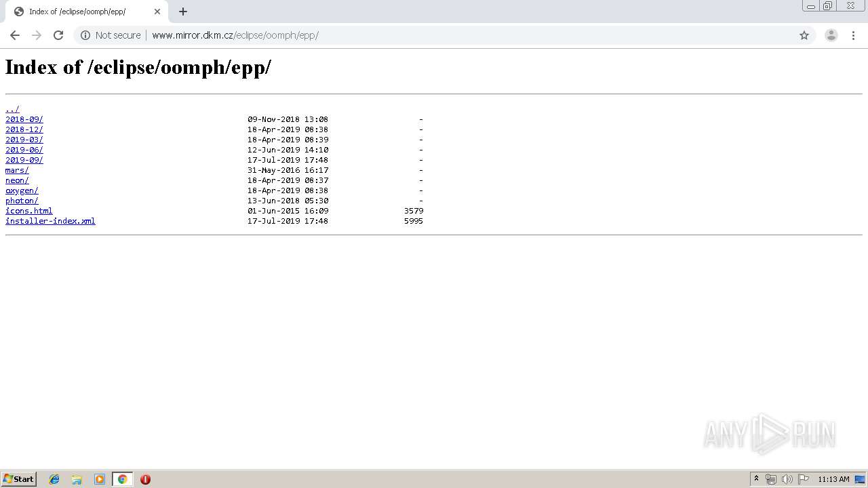This screenshot has height=488, width=868.
Task: Click the browser forward arrow
Action: pyautogui.click(x=37, y=35)
